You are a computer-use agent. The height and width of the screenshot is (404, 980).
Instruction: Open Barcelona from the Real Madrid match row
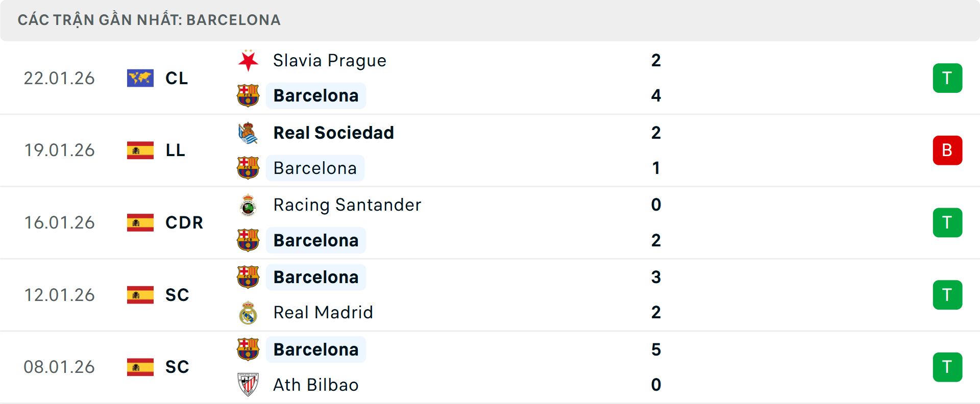tap(315, 277)
